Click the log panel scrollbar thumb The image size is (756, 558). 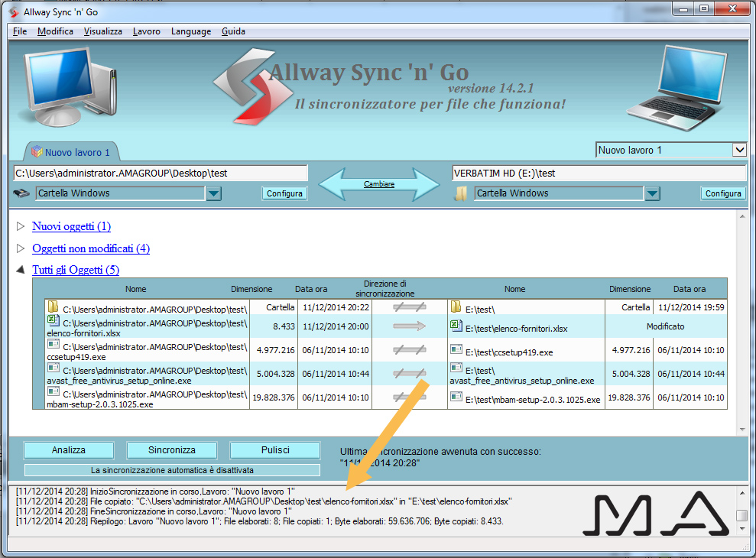pyautogui.click(x=742, y=515)
